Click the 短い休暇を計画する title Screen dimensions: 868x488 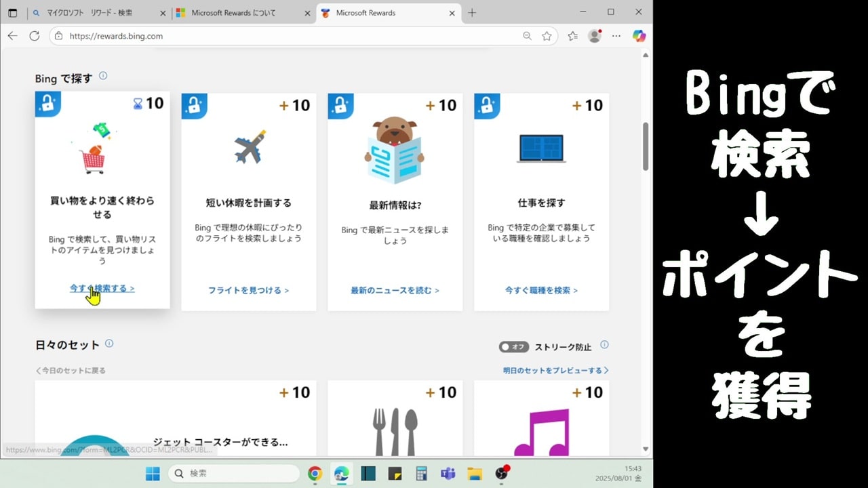pyautogui.click(x=249, y=203)
